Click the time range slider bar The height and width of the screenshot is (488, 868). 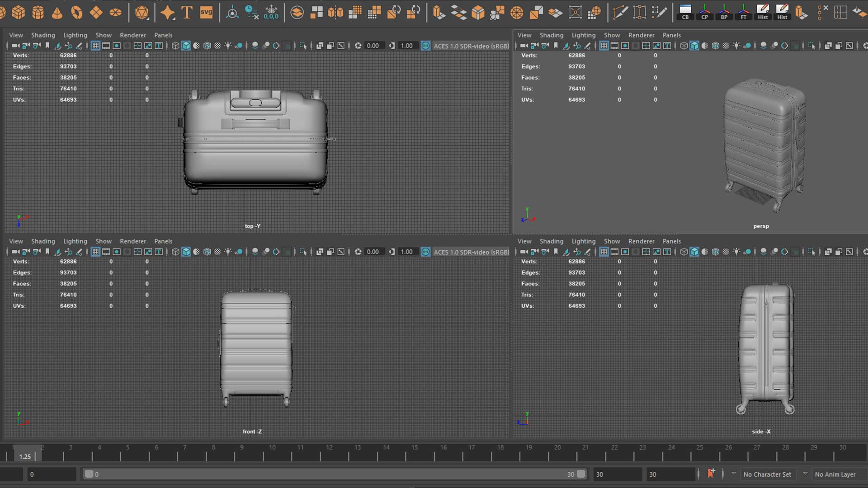click(x=335, y=474)
